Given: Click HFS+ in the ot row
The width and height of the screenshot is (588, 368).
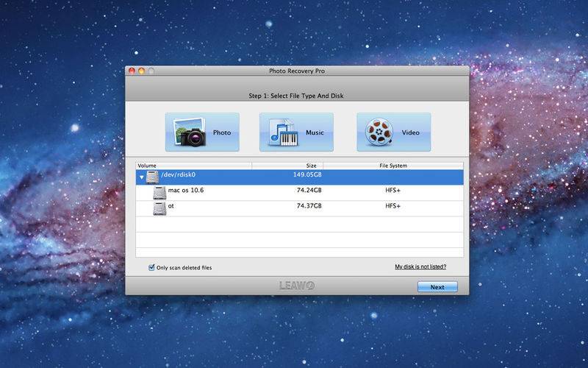Looking at the screenshot, I should pos(393,206).
